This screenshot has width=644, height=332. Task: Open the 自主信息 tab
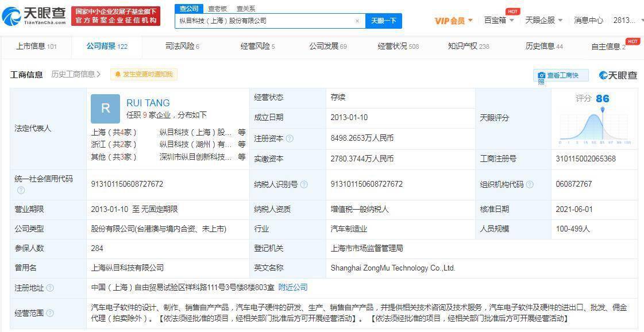[608, 47]
